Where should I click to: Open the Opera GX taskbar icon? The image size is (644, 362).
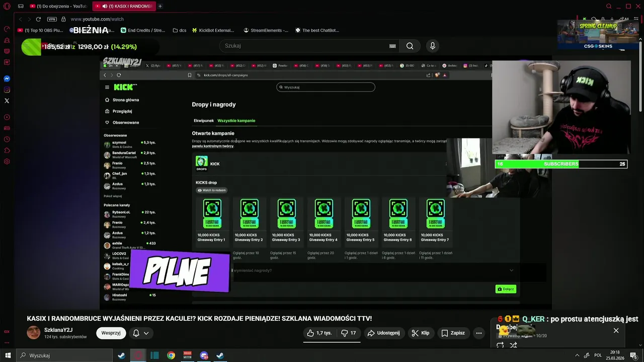(x=138, y=355)
